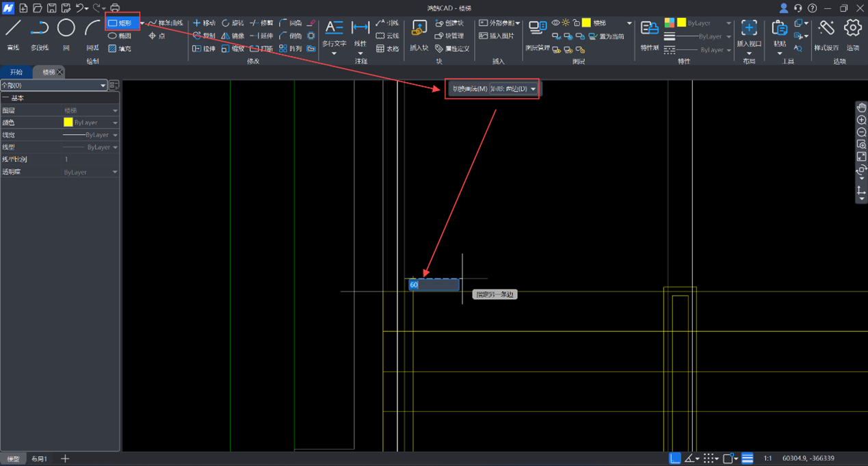Click the Hatch fill (填充) tool
868x466 pixels.
(120, 49)
